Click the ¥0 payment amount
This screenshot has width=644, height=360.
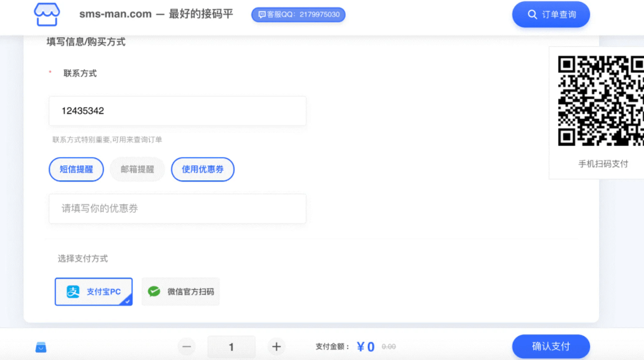pyautogui.click(x=365, y=347)
